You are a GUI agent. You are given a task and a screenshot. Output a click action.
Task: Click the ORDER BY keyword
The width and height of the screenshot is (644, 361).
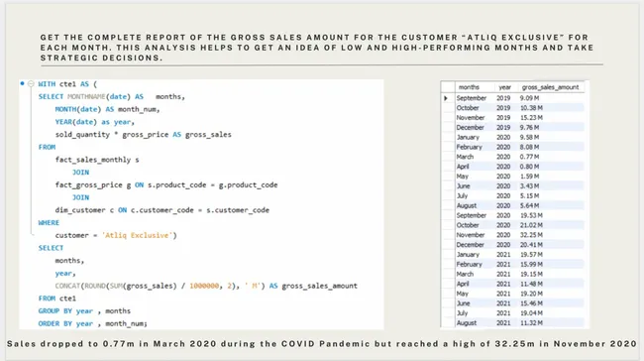pyautogui.click(x=55, y=324)
